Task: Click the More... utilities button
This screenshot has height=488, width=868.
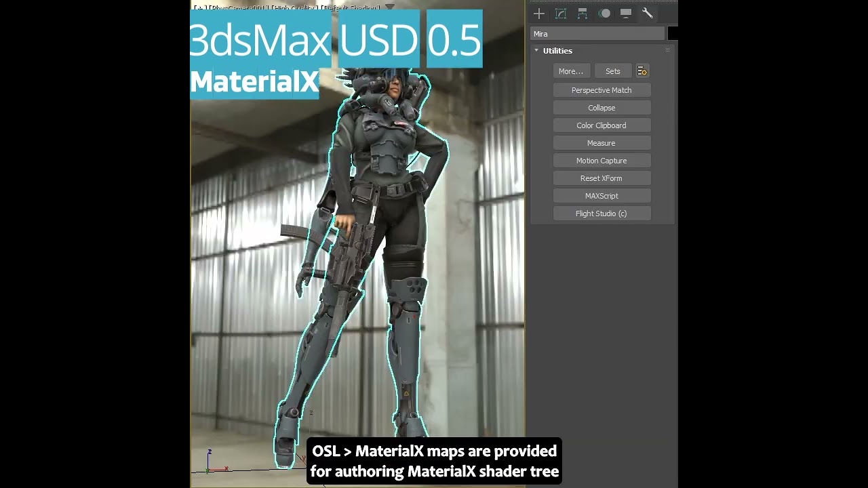Action: point(571,71)
